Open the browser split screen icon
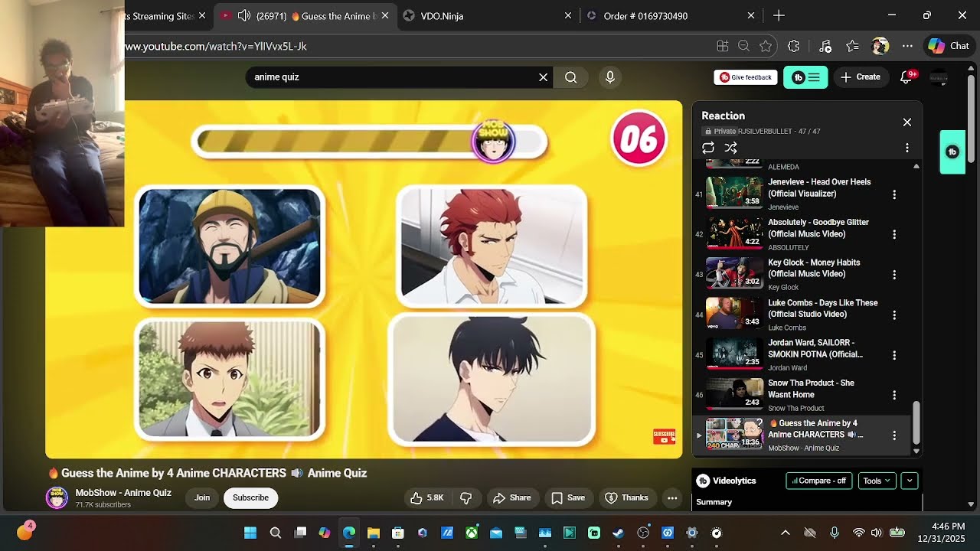This screenshot has width=980, height=551. click(x=722, y=46)
